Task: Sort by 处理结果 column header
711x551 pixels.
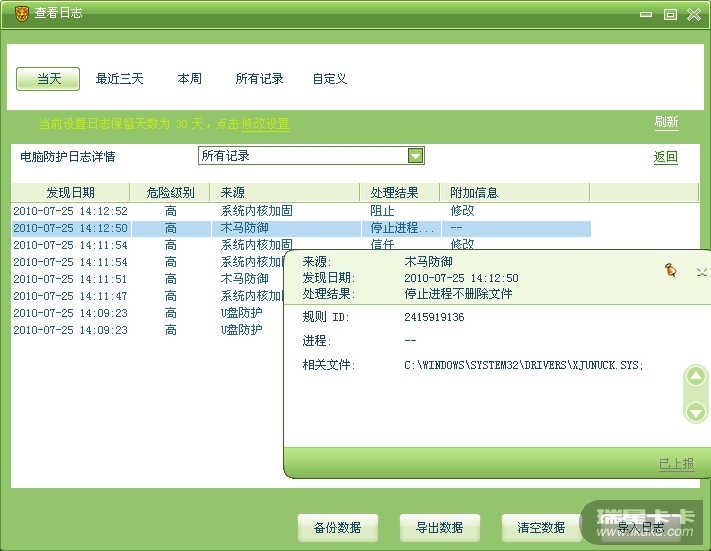Action: click(x=400, y=193)
